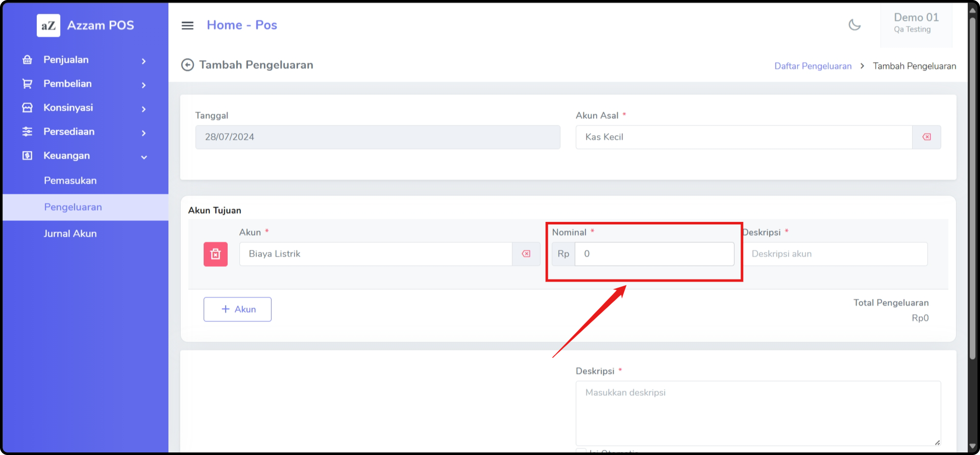This screenshot has width=980, height=455.
Task: Open the Pemasukan submenu item
Action: pos(70,181)
